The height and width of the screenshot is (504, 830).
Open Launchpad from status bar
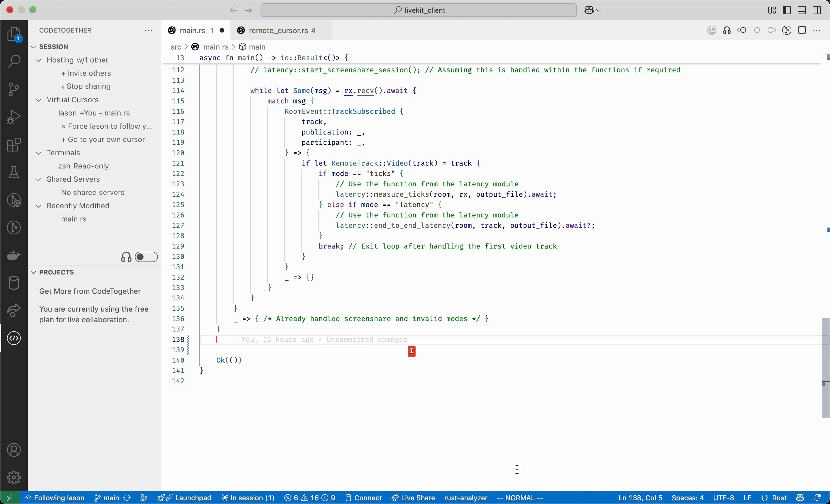point(184,498)
